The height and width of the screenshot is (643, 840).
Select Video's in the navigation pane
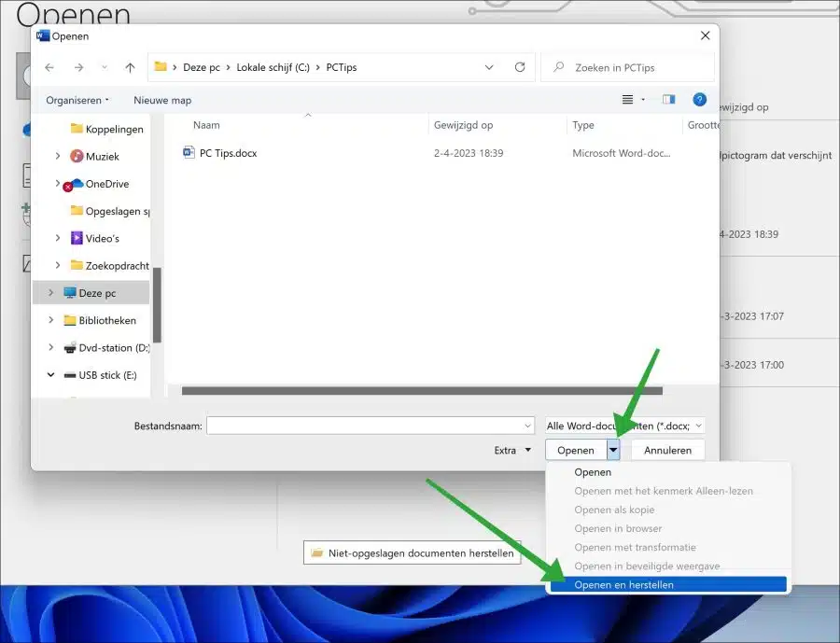pos(95,239)
